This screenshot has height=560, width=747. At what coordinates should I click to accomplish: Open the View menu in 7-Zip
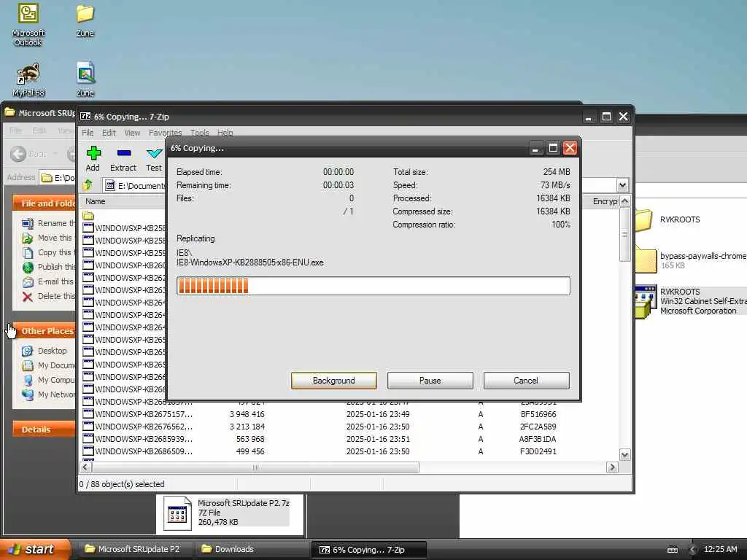tap(133, 133)
